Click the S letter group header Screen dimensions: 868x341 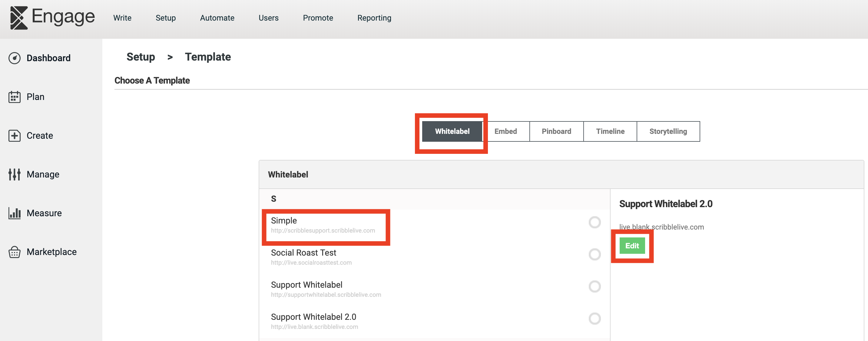pyautogui.click(x=434, y=199)
